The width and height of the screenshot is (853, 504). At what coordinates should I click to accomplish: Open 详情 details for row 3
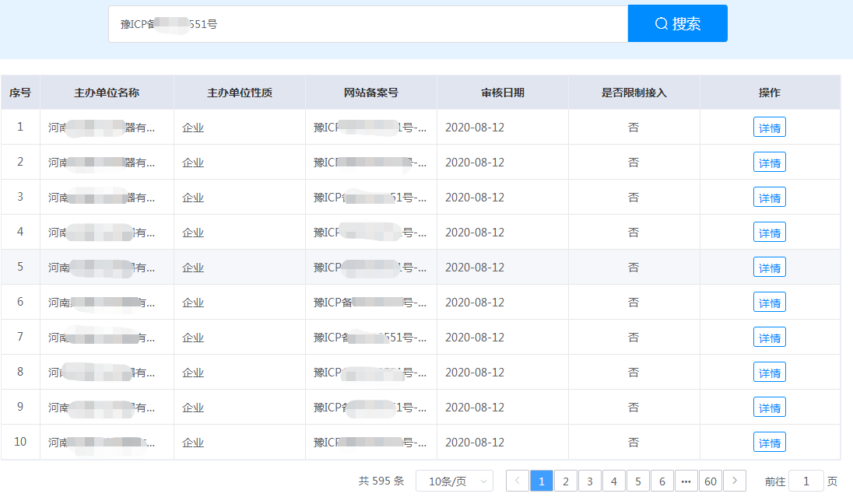[x=769, y=197]
